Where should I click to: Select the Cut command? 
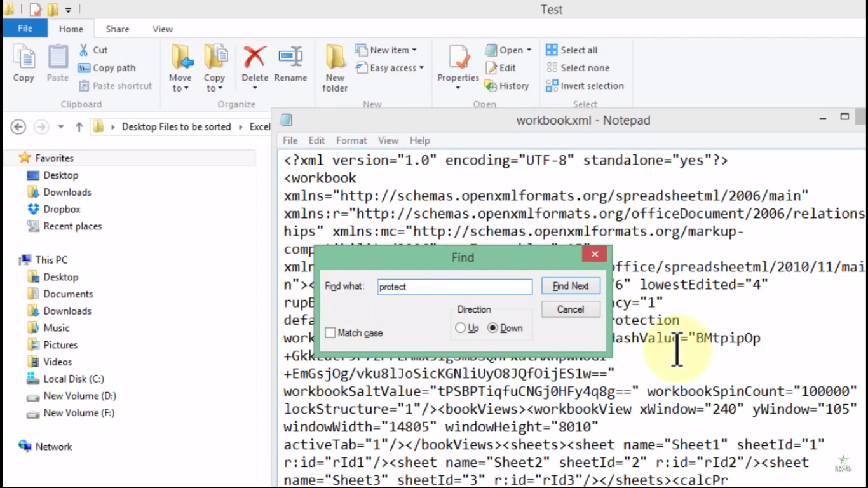point(93,50)
